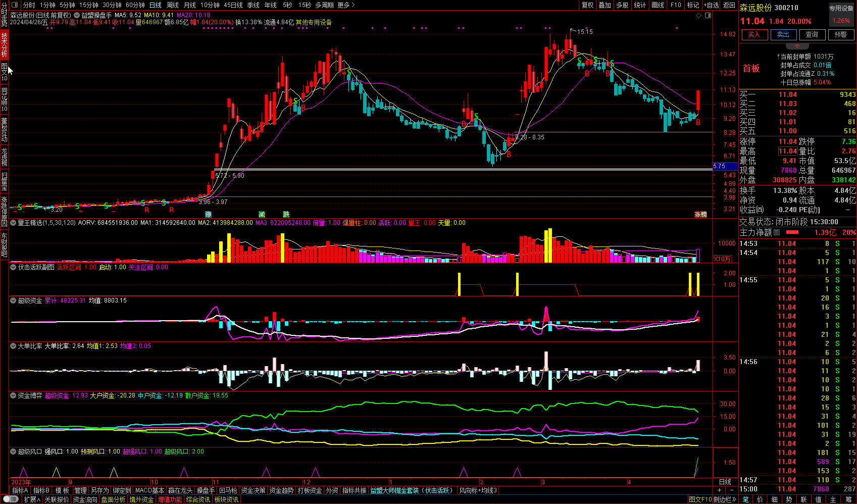Collapse the 大单比率 indicator pane toggle
857x504 pixels.
pyautogui.click(x=14, y=346)
